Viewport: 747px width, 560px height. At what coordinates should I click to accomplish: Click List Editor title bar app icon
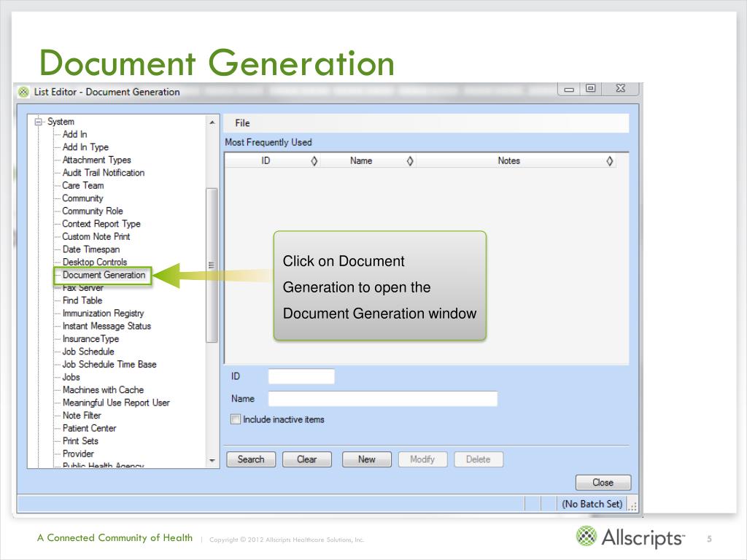click(23, 92)
